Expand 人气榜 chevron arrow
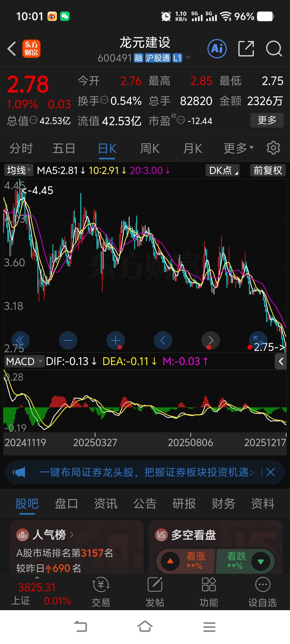Viewport: 290px width, 644px height. tap(72, 535)
